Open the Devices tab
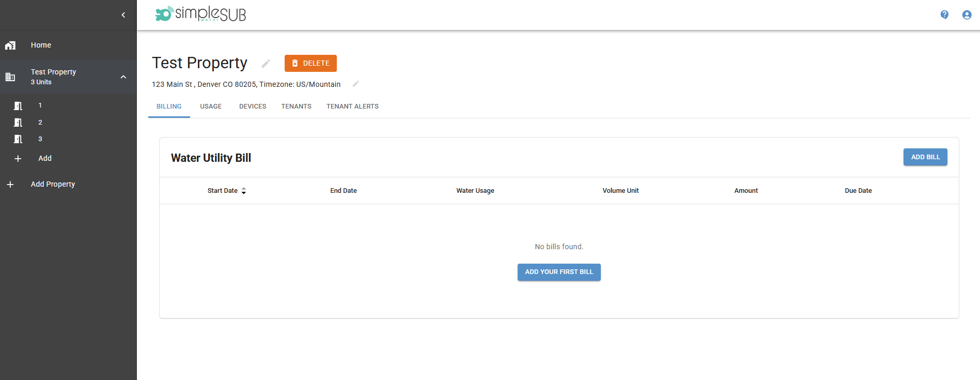Viewport: 980px width, 380px height. coord(253,107)
